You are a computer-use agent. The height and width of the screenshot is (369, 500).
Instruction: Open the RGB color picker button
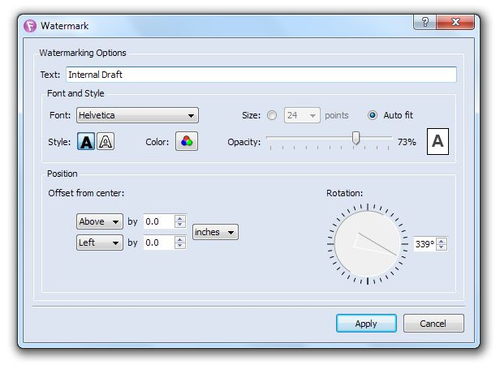186,141
